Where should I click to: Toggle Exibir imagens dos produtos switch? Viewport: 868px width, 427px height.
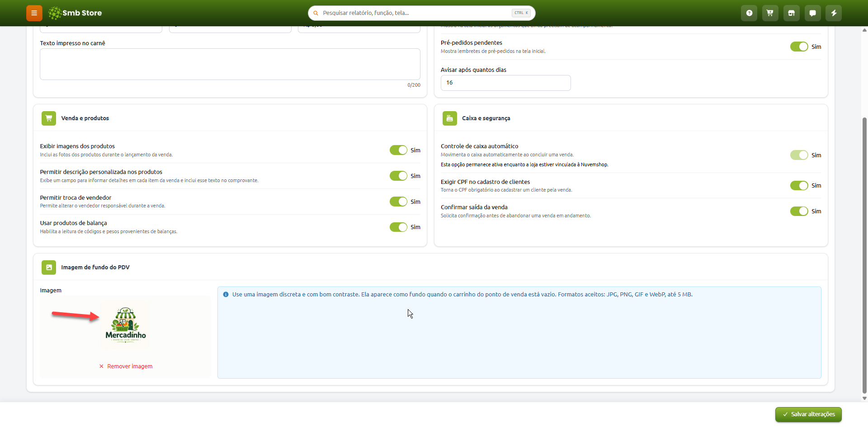[x=398, y=150]
